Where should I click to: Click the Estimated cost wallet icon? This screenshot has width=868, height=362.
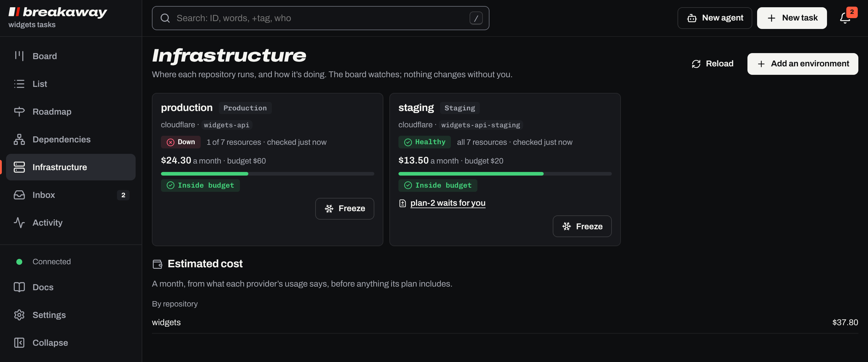[x=157, y=264]
